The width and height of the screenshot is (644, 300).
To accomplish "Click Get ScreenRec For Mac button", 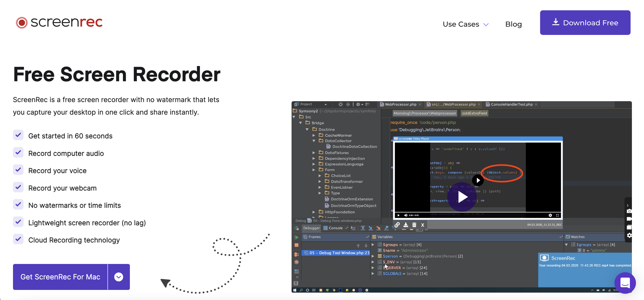I will (60, 277).
